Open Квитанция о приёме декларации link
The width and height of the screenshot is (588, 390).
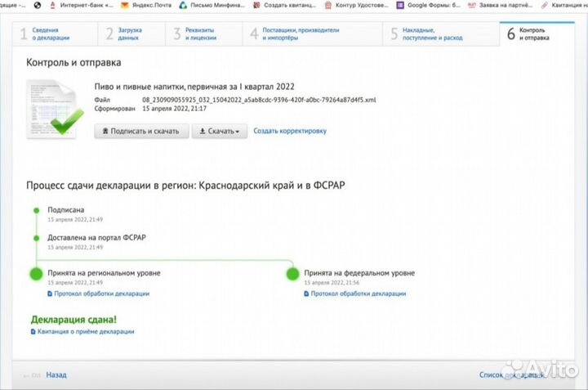86,331
